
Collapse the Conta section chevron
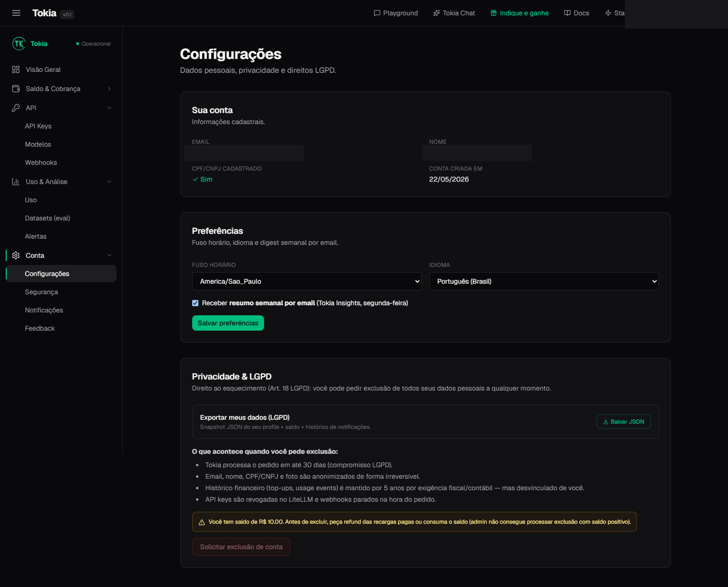tap(109, 255)
